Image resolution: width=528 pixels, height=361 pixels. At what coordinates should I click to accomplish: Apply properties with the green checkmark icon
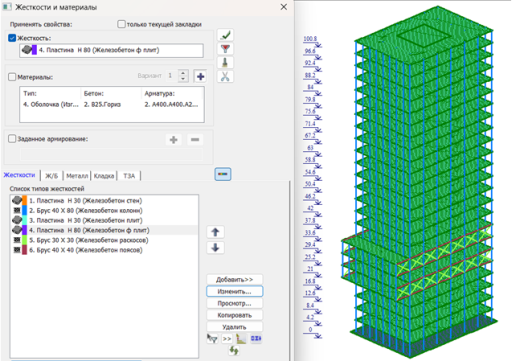point(225,35)
